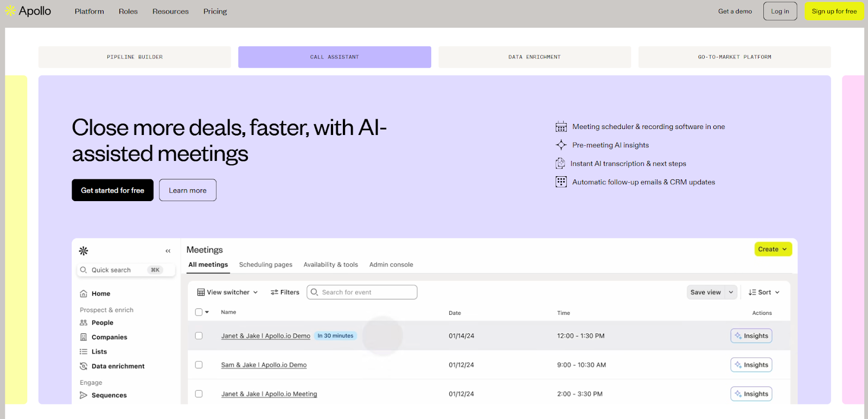Click the Date column header

coord(455,313)
